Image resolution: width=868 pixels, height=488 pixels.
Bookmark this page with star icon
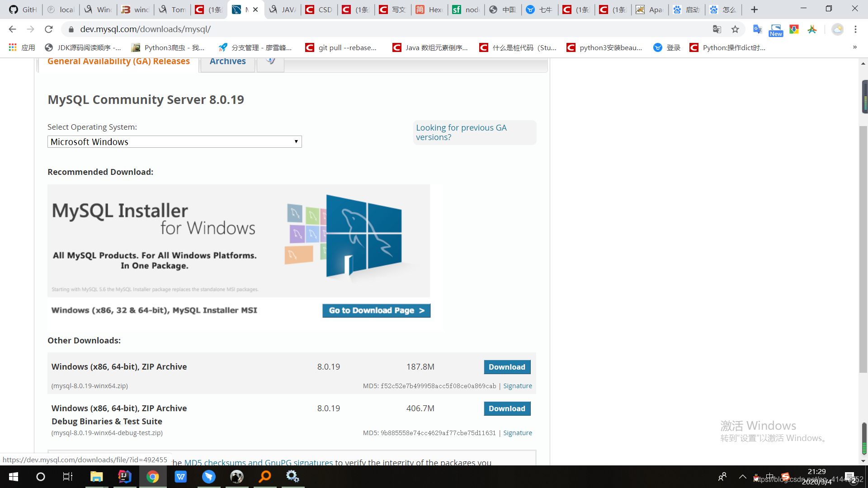click(x=735, y=29)
